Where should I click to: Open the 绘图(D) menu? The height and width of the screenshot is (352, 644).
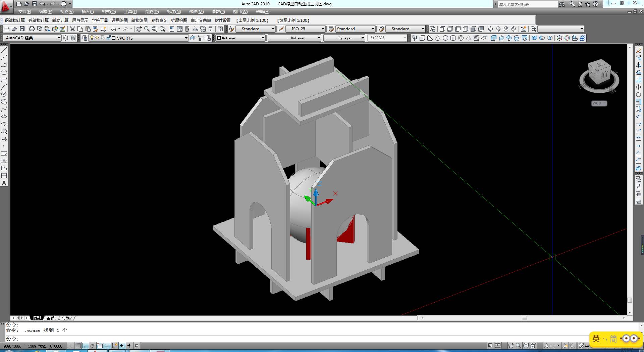[152, 12]
